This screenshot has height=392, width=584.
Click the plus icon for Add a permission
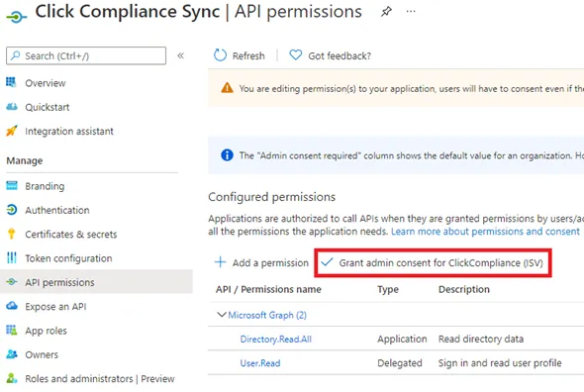point(220,262)
